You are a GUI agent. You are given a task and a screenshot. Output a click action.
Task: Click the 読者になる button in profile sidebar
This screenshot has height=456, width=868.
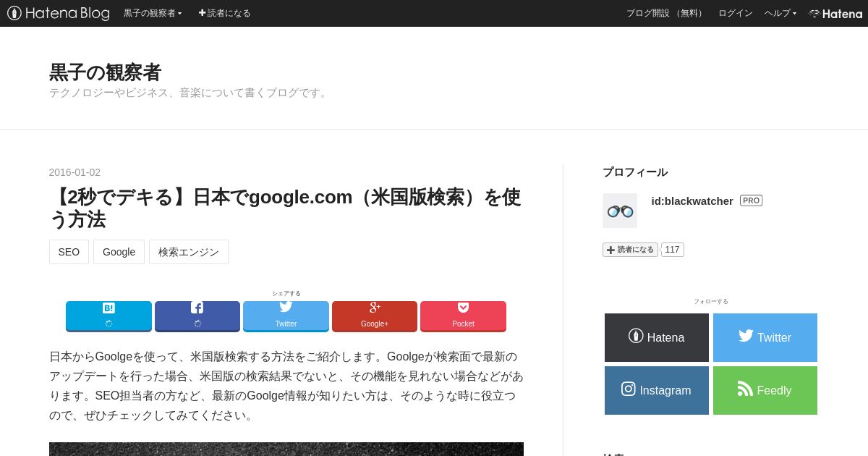coord(630,250)
